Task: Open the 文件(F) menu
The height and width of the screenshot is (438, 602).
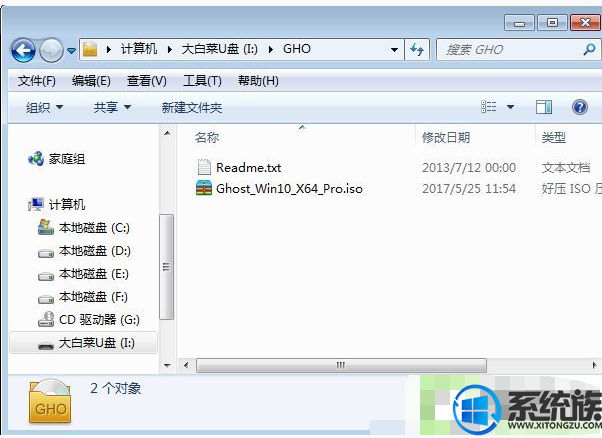Action: coord(36,81)
